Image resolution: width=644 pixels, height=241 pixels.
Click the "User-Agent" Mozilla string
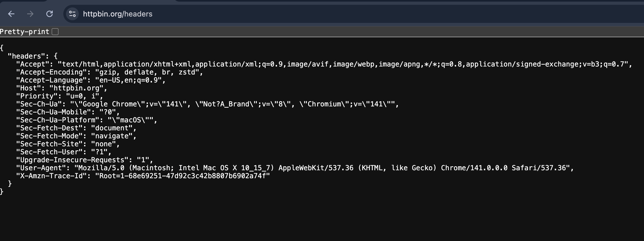click(x=322, y=168)
